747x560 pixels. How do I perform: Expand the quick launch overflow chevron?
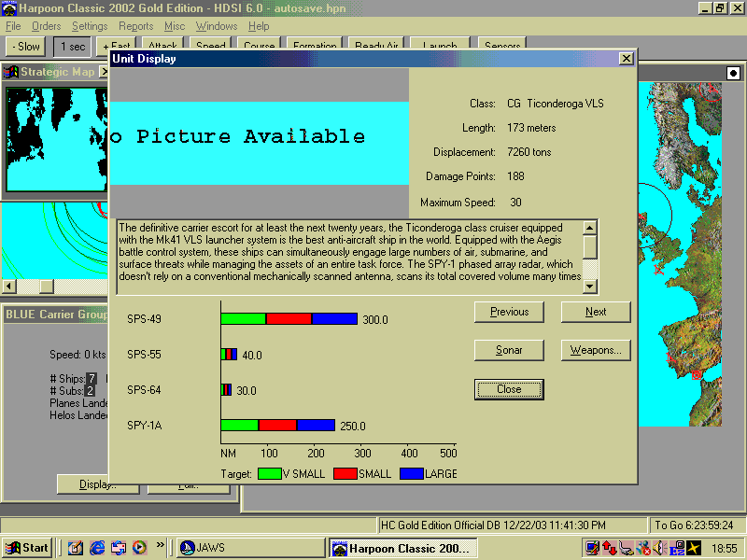click(x=160, y=545)
